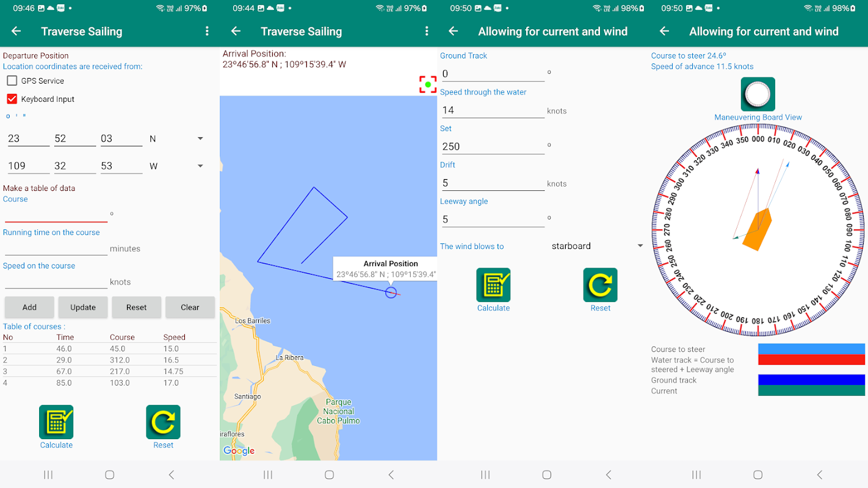Tap Calculate icon on current and wind screen
The width and height of the screenshot is (868, 488).
(493, 285)
